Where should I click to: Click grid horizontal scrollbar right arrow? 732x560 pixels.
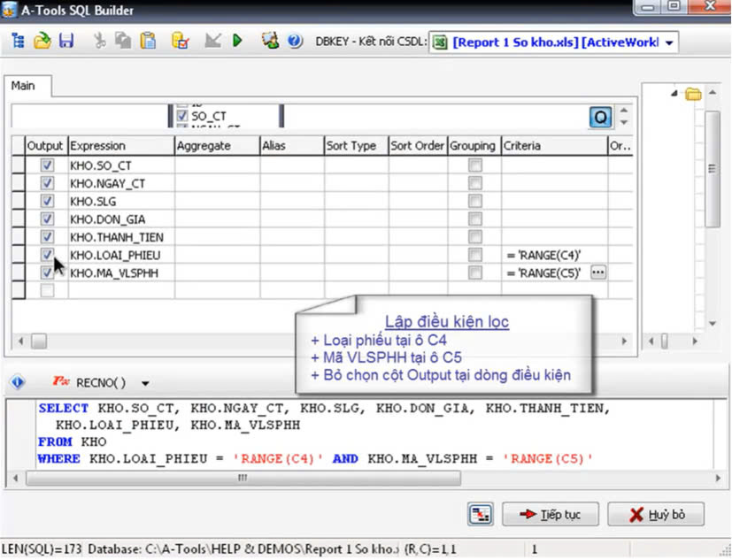624,341
